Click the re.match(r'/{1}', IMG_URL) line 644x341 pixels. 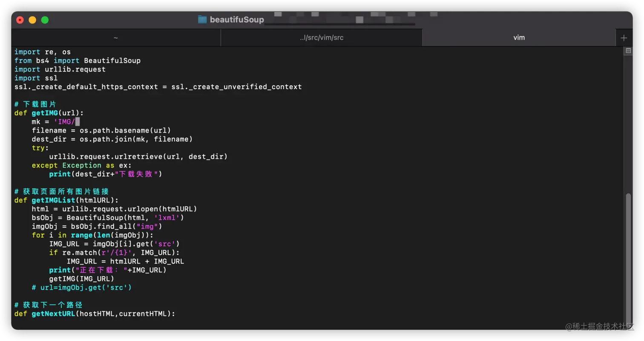tap(114, 253)
